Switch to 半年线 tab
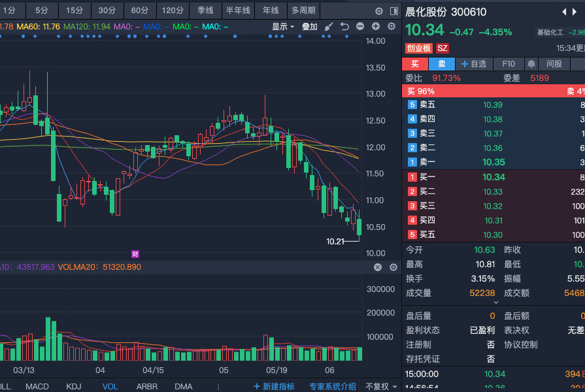The width and height of the screenshot is (585, 392). pyautogui.click(x=238, y=10)
